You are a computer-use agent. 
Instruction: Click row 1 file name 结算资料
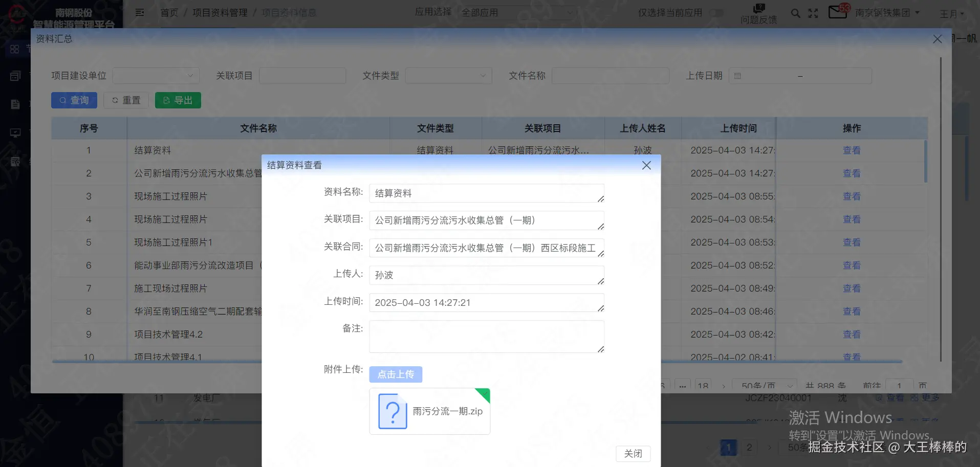153,150
